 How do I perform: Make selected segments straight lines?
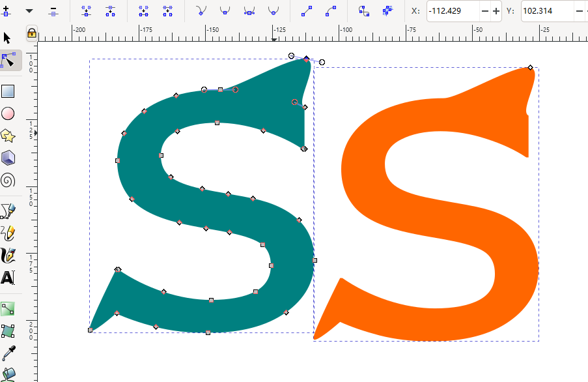tap(307, 11)
